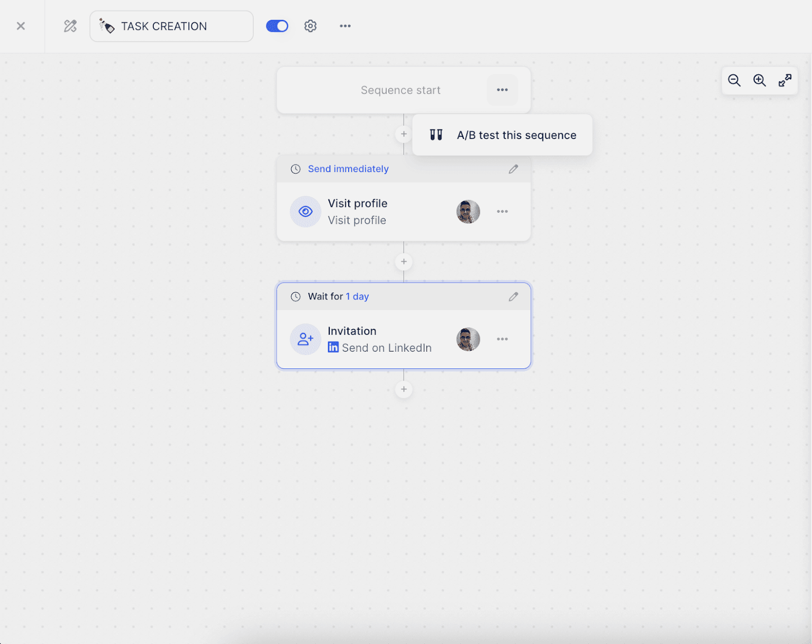Expand canvas to fullscreen
This screenshot has height=644, width=812.
coord(785,80)
